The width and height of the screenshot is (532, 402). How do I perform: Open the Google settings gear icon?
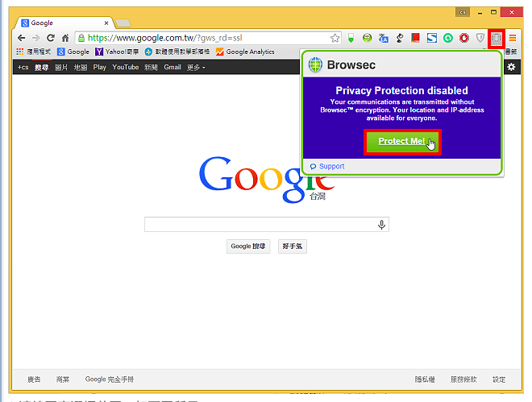[x=511, y=67]
